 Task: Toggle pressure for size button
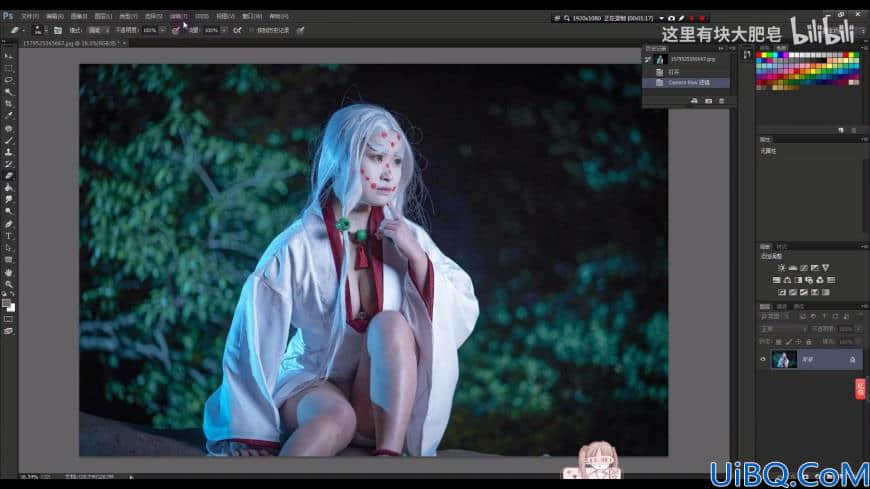click(300, 30)
